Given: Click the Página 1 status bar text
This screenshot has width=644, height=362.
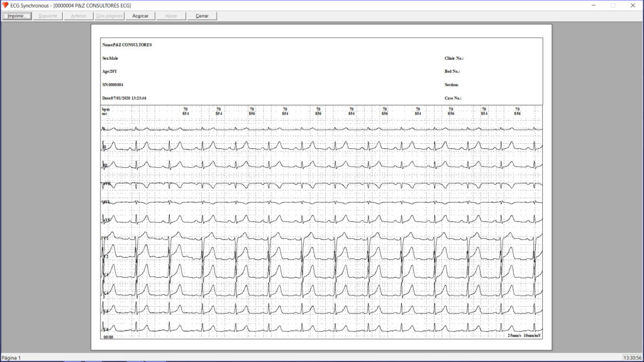Looking at the screenshot, I should click(x=11, y=358).
